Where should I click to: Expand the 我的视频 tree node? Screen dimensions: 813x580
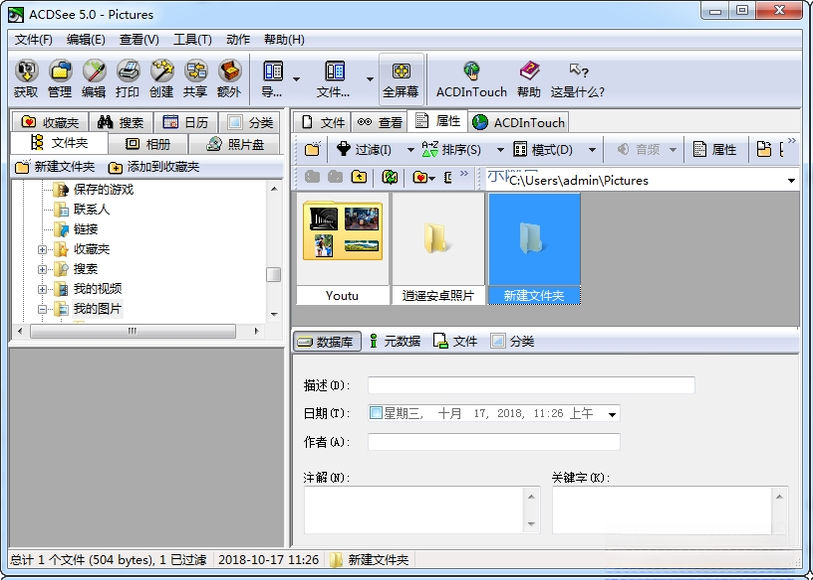click(x=42, y=289)
